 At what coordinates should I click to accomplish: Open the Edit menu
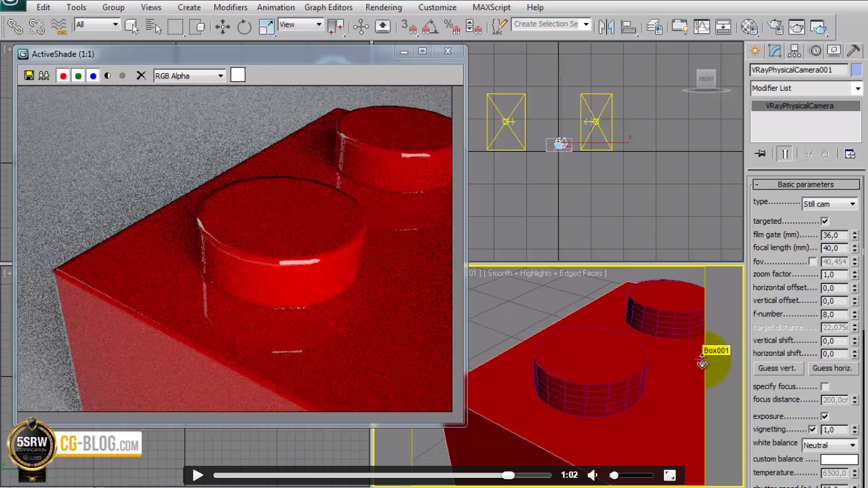click(43, 8)
